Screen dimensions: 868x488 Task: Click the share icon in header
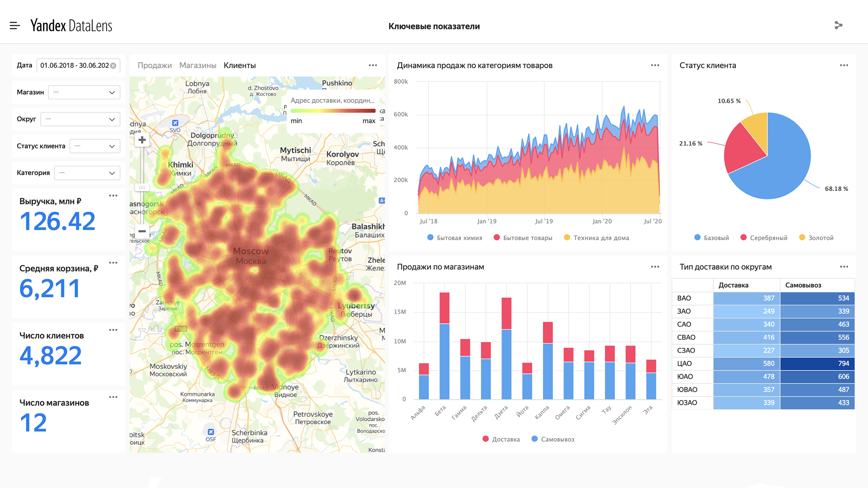(838, 26)
